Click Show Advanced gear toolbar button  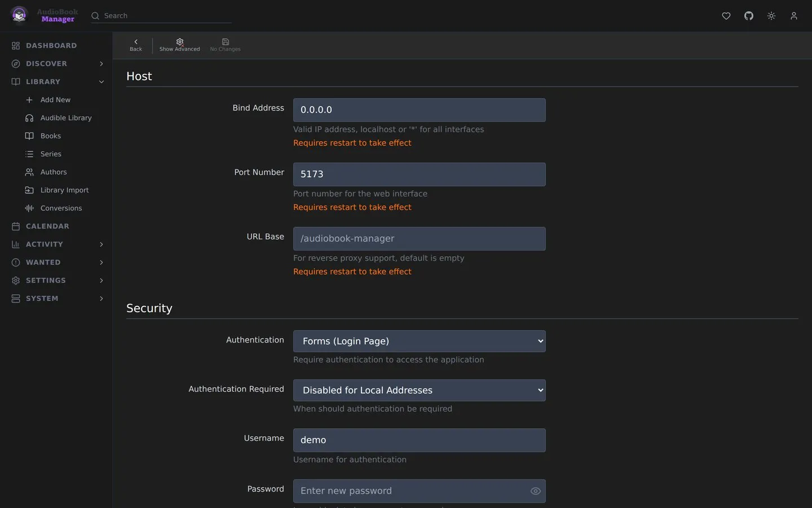click(180, 45)
